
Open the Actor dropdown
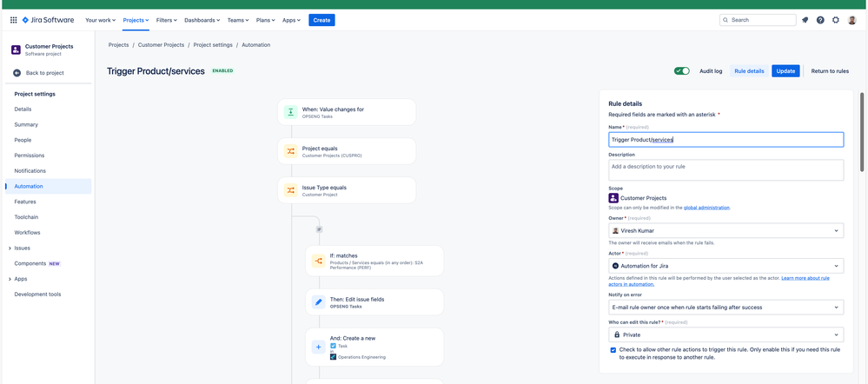[x=726, y=266]
